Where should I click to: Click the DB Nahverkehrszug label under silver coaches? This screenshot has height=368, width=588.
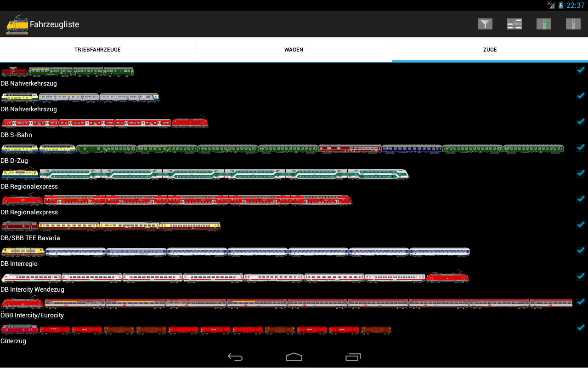tap(28, 109)
